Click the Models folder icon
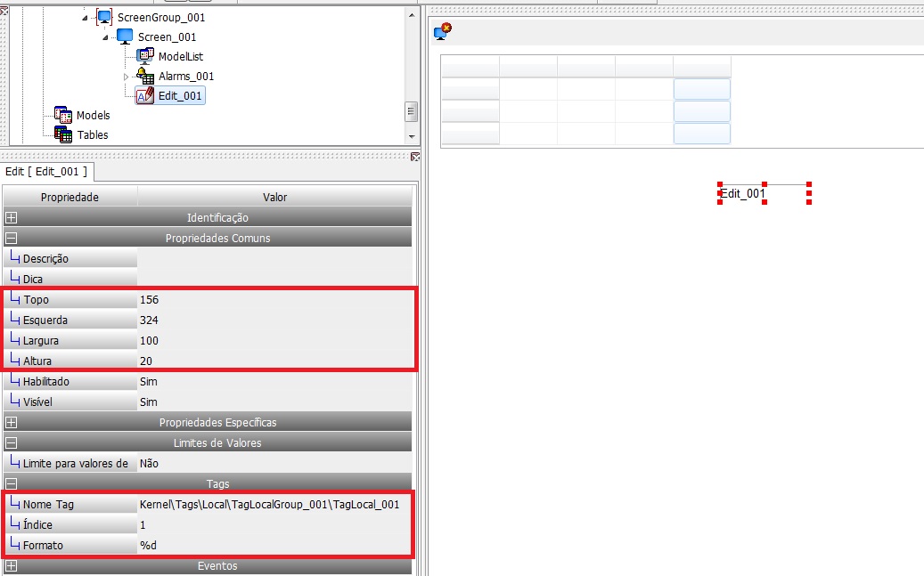 pyautogui.click(x=63, y=115)
